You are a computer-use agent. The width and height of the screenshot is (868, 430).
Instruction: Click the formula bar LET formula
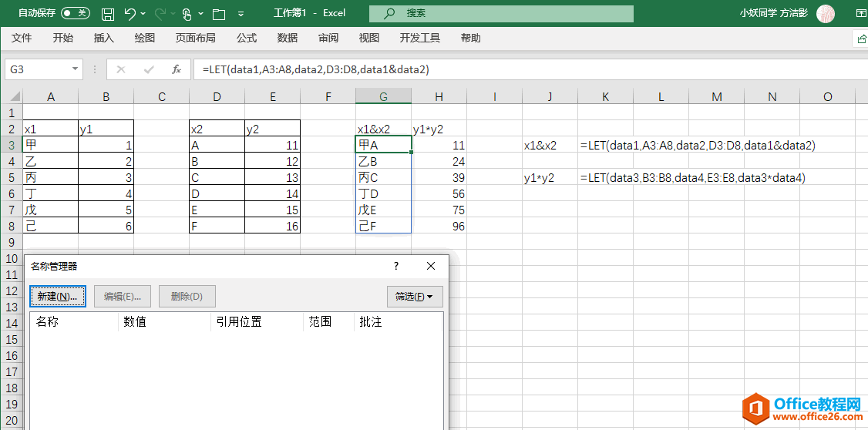(315, 69)
